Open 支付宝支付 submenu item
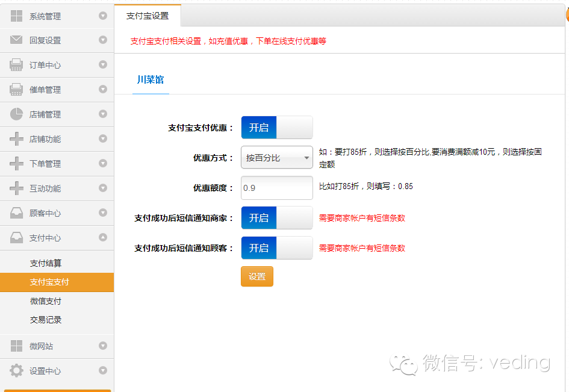This screenshot has height=392, width=569. tap(57, 282)
